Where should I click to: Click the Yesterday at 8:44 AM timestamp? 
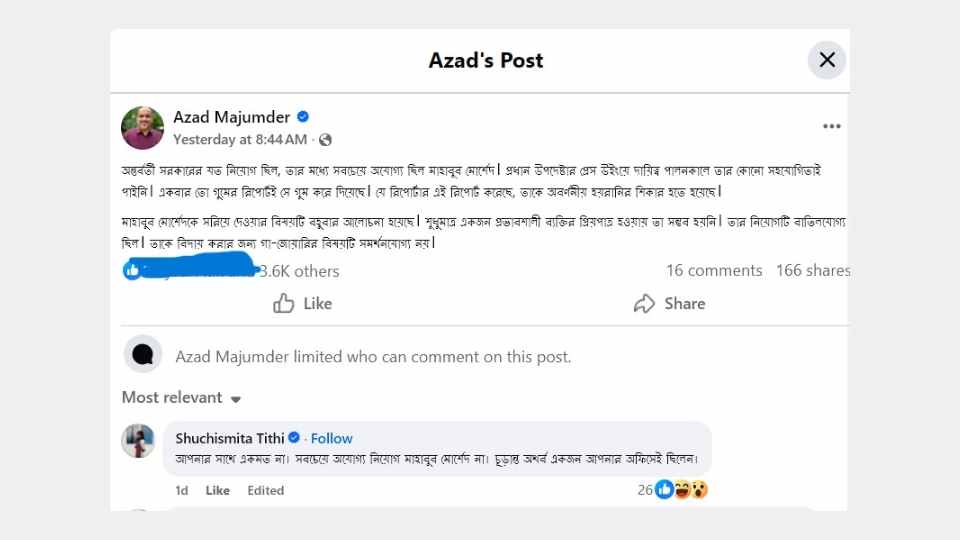coord(240,140)
